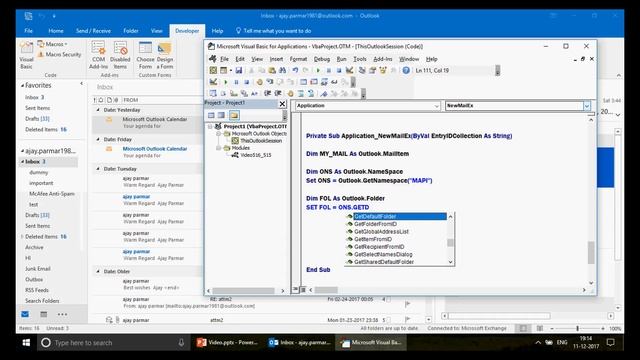Open Project Explorer from standard toolbar
The height and width of the screenshot is (360, 640).
click(x=362, y=70)
